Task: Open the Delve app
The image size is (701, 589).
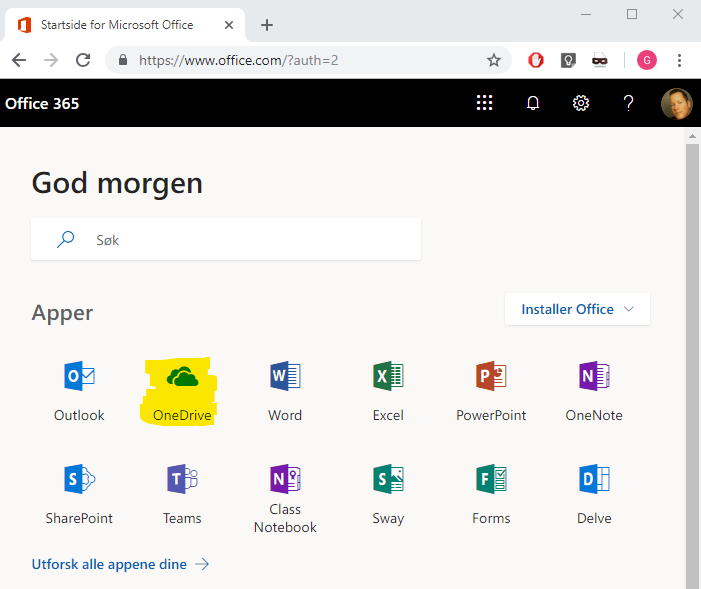Action: [594, 494]
